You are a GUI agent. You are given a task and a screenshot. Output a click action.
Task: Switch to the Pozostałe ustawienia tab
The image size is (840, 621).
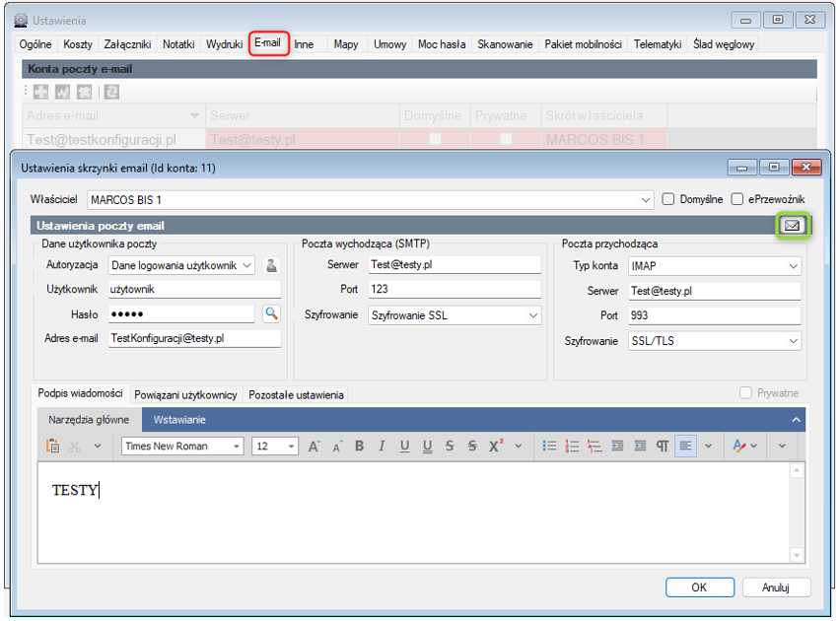(296, 395)
